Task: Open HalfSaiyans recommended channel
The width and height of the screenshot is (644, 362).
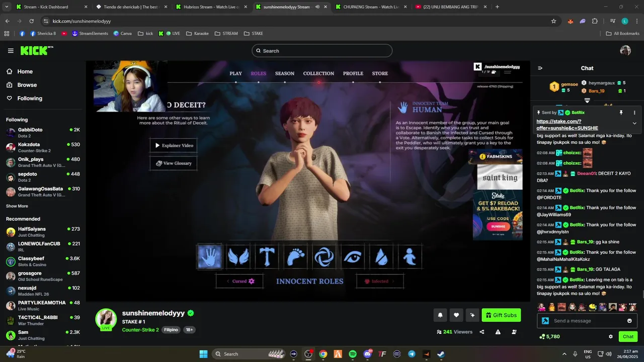Action: tap(43, 232)
